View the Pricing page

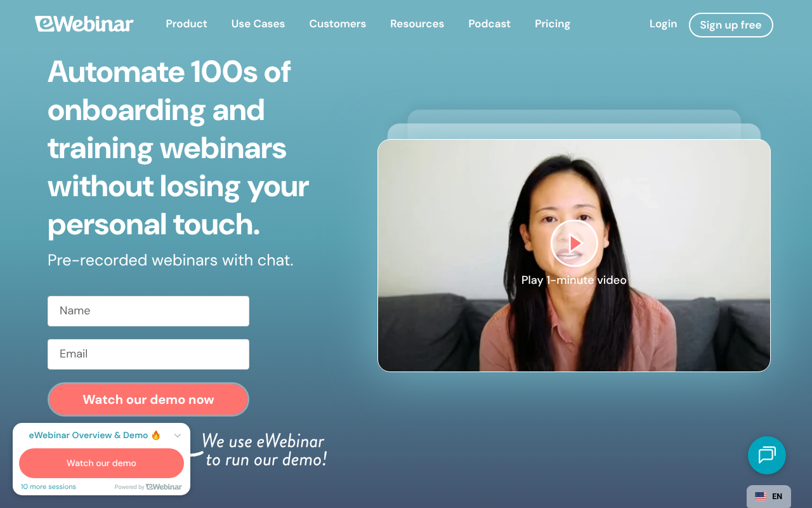coord(553,24)
